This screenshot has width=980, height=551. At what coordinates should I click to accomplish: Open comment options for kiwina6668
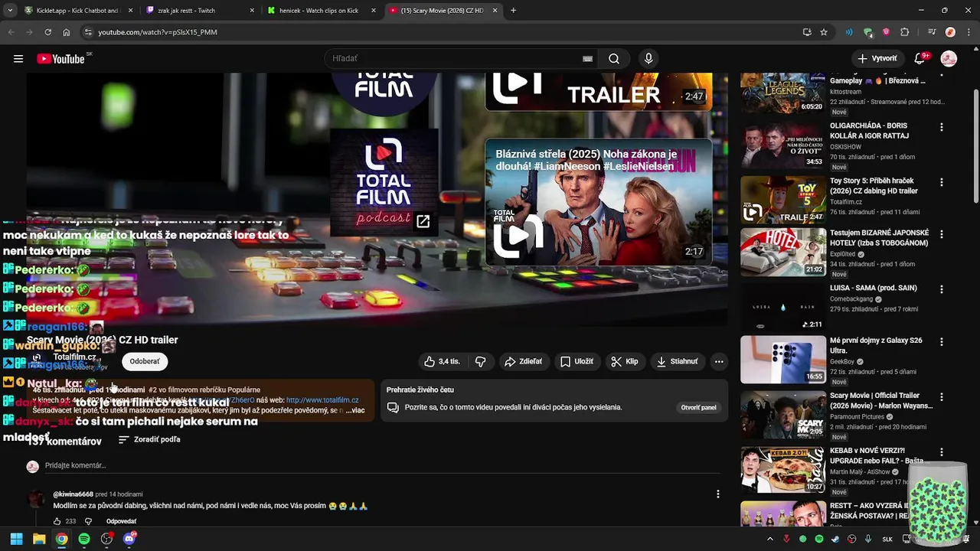tap(717, 494)
